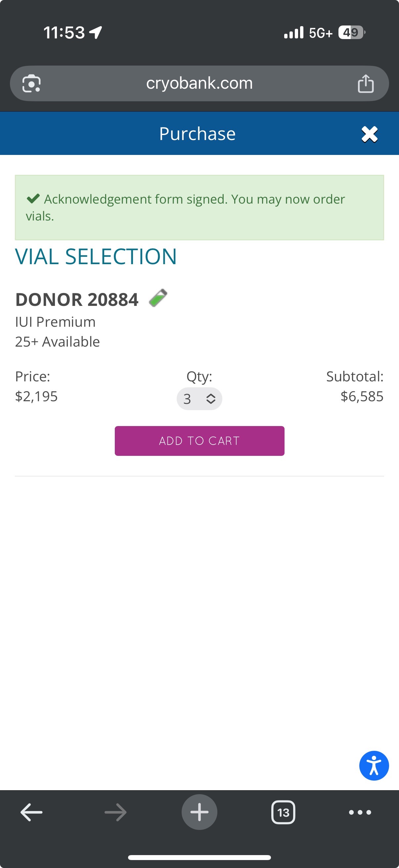Open a new tab with plus button
Viewport: 399px width, 868px height.
pos(199,812)
